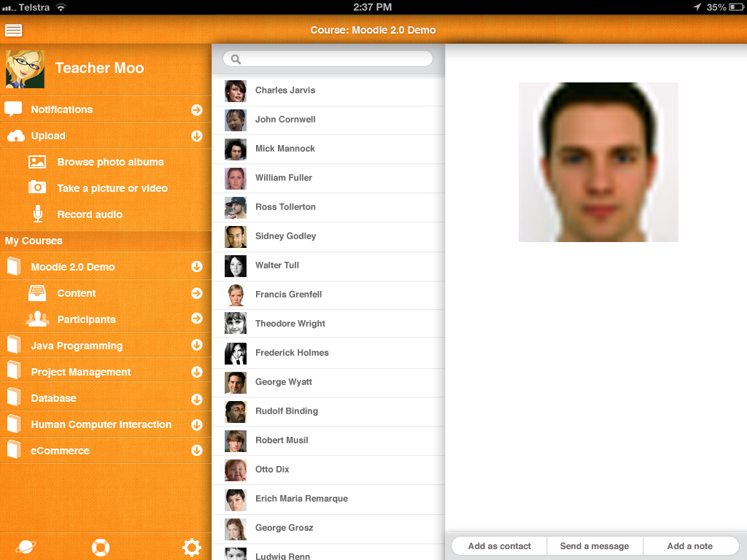Viewport: 747px width, 560px height.
Task: Open the hamburger menu icon
Action: (x=13, y=31)
